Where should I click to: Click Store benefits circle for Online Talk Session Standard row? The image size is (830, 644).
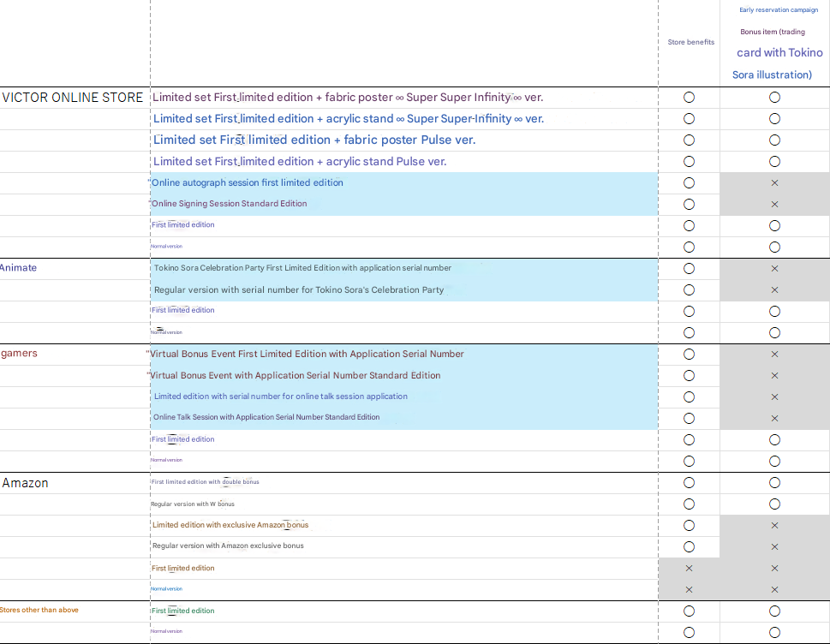coord(689,419)
